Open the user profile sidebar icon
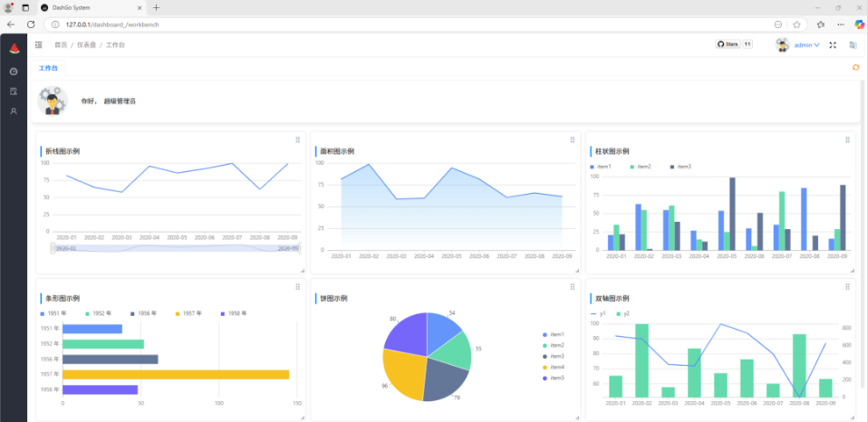868x422 pixels. click(14, 111)
